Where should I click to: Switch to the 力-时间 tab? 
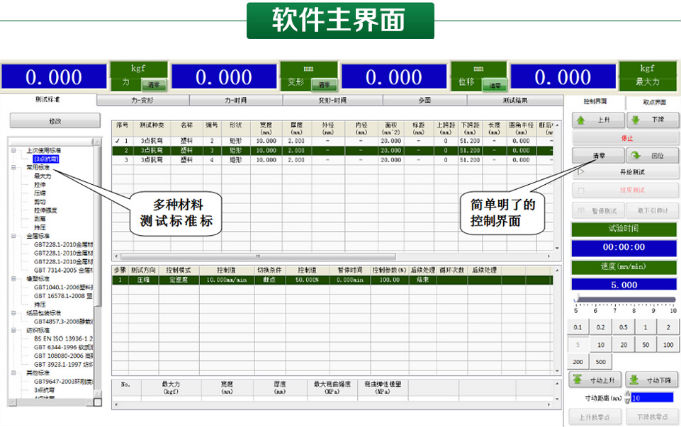click(x=235, y=100)
